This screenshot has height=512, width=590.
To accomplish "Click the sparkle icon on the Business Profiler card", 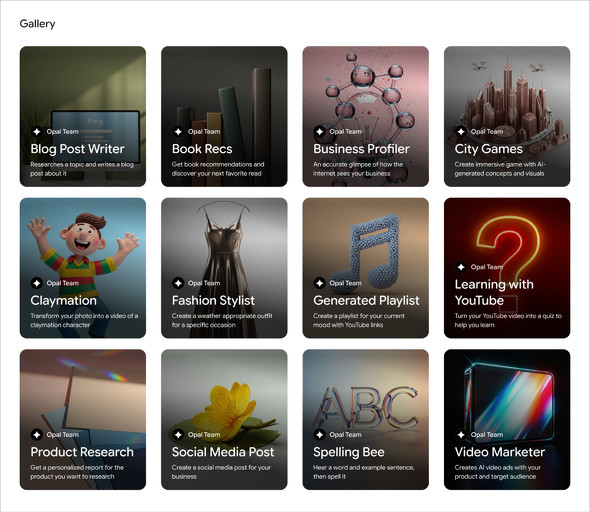I will (319, 132).
